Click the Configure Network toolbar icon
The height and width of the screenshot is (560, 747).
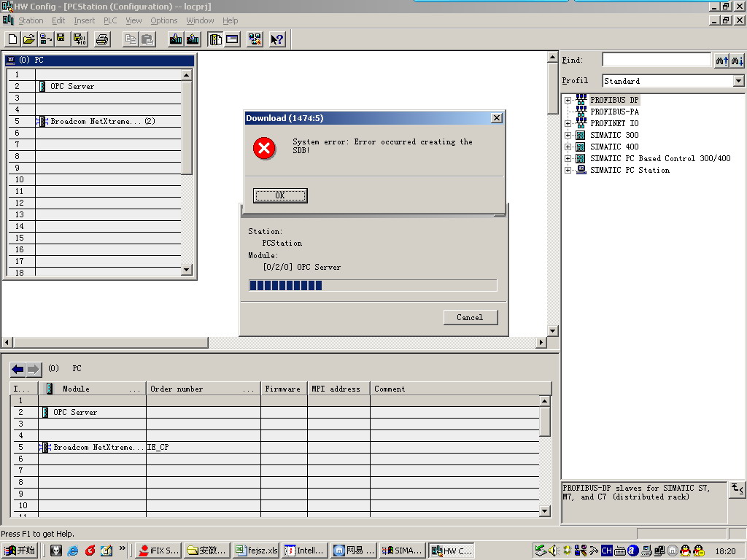coord(255,39)
